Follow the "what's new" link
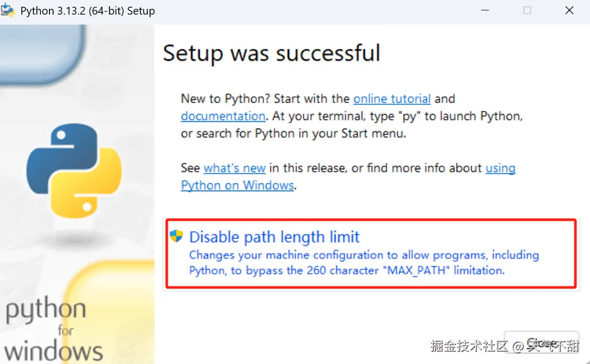This screenshot has height=364, width=590. [x=235, y=168]
